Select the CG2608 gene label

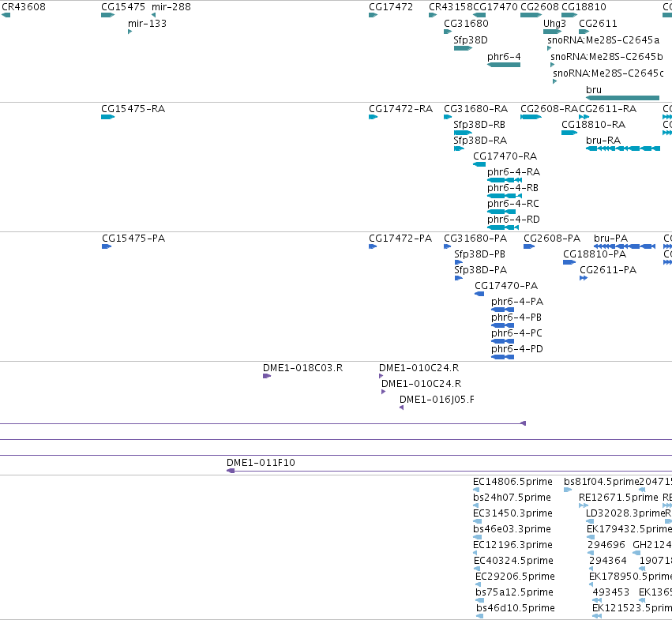(539, 7)
